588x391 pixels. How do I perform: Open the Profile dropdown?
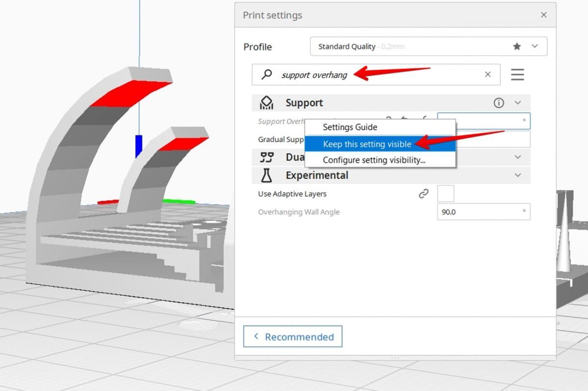[535, 46]
